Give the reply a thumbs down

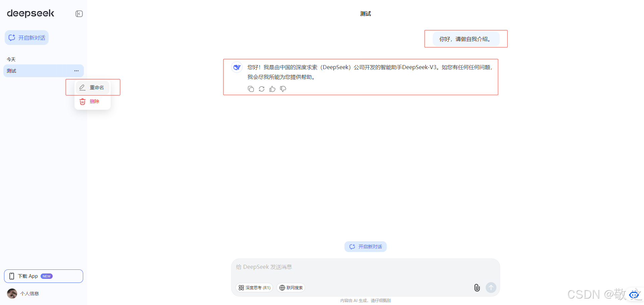point(283,89)
